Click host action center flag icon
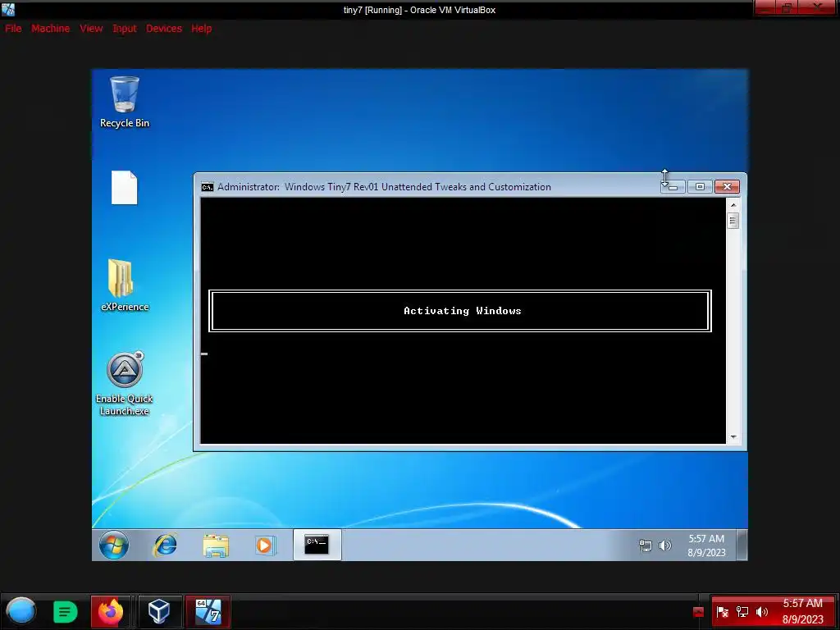Image resolution: width=840 pixels, height=630 pixels. coord(722,612)
